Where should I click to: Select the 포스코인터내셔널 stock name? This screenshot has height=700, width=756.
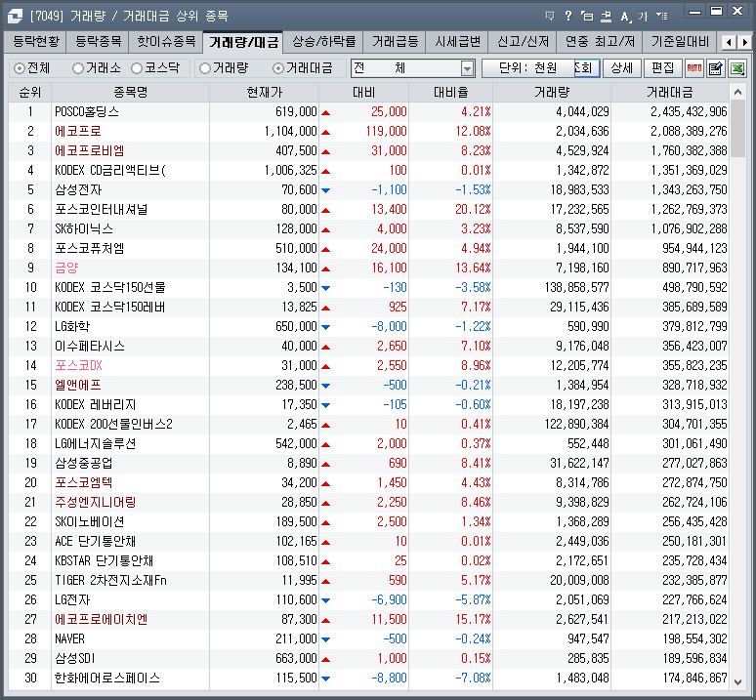102,209
